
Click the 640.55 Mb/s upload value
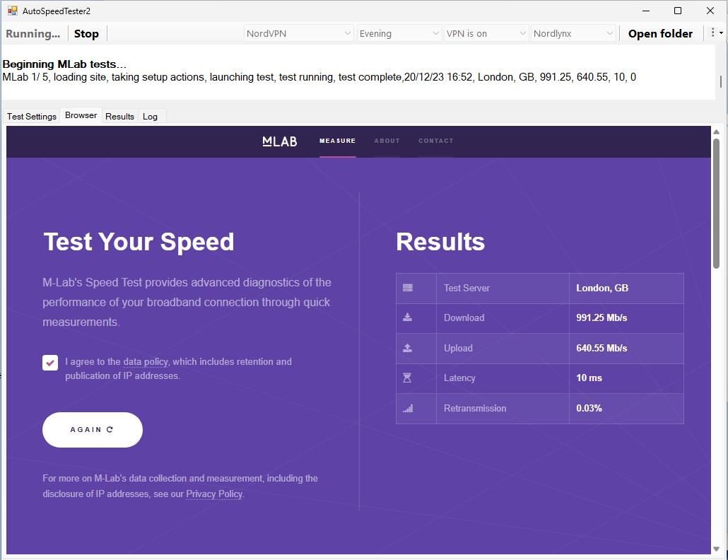601,349
